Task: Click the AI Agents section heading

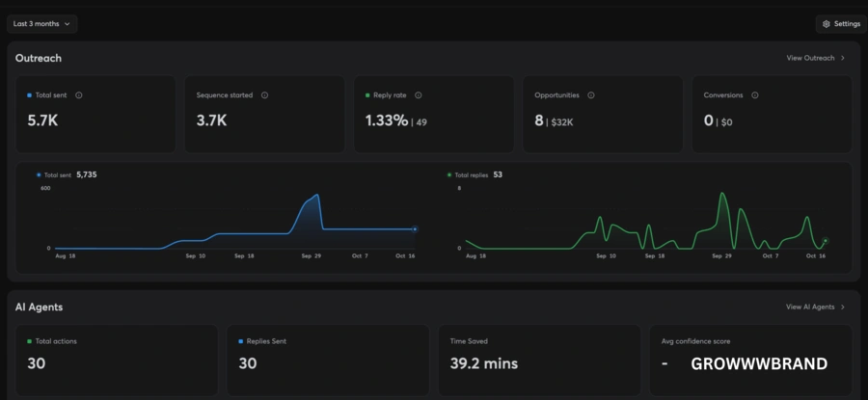Action: [39, 307]
